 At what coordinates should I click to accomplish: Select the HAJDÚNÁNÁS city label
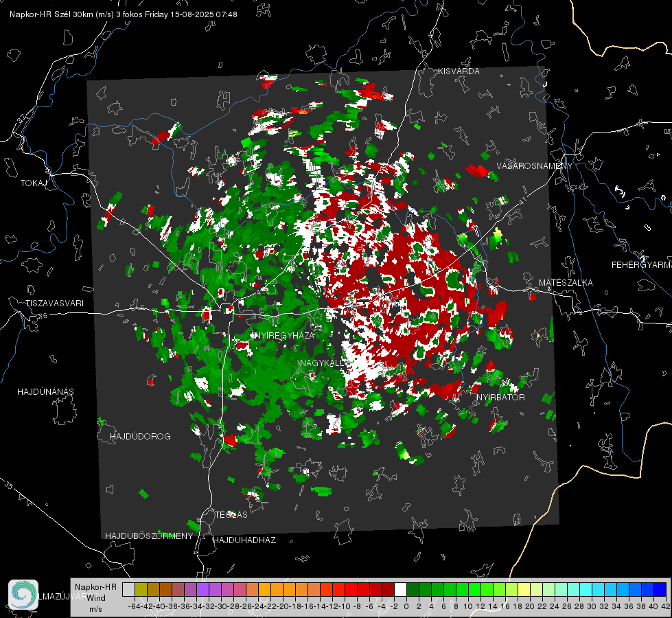point(45,391)
